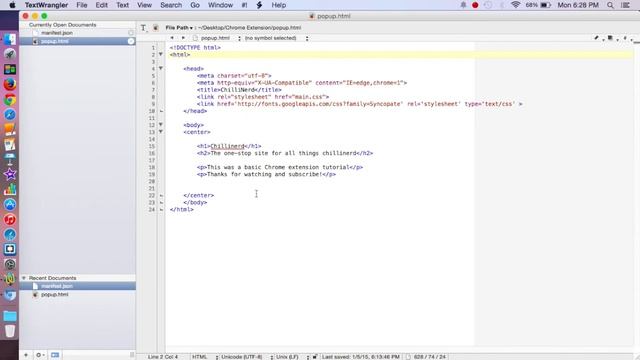Click the </head> fold marker at line 10
Viewport: 640px width, 360px height.
click(x=161, y=111)
